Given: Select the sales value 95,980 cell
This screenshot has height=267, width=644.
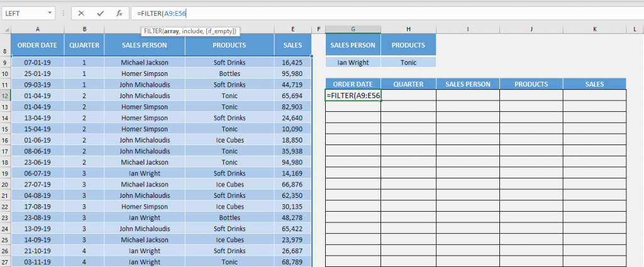Looking at the screenshot, I should click(x=292, y=74).
